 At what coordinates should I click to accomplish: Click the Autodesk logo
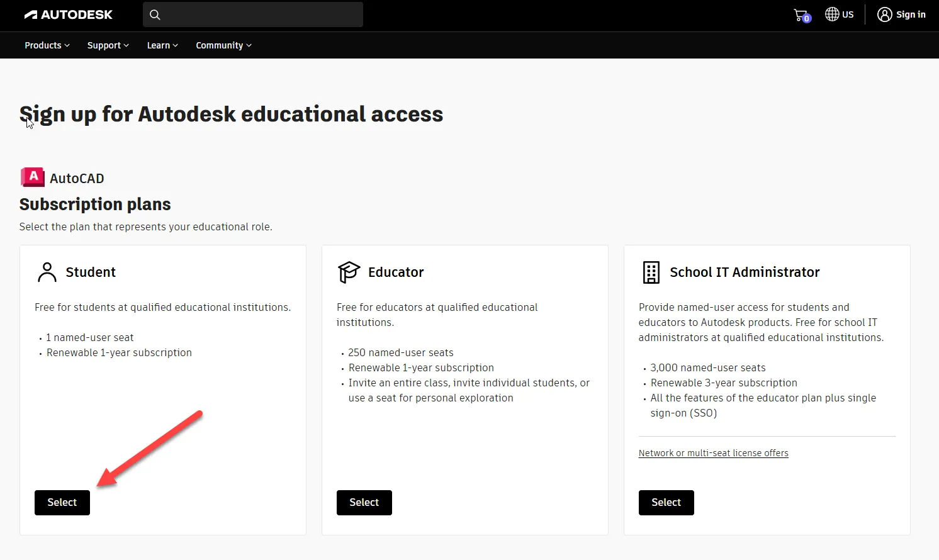tap(67, 14)
